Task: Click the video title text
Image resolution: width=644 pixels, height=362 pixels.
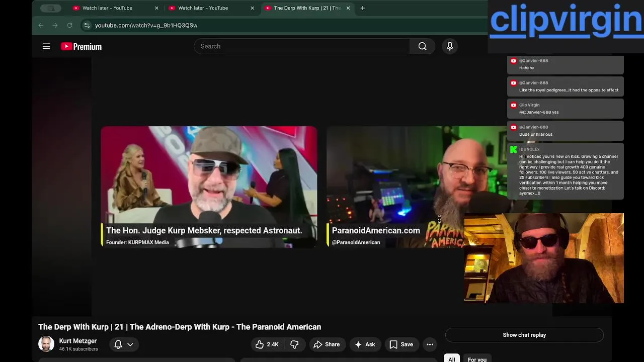Action: pyautogui.click(x=180, y=327)
